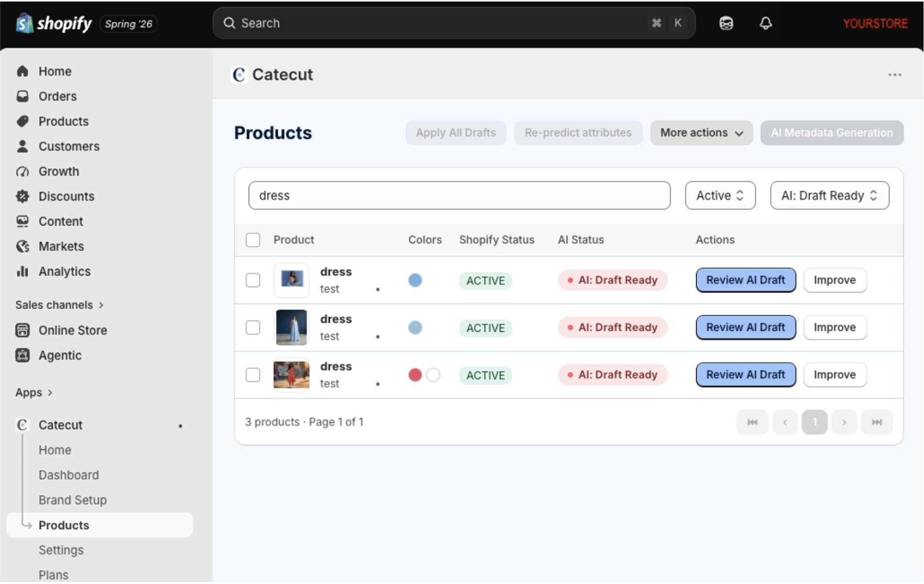This screenshot has width=924, height=584.
Task: Click the search magnifier icon
Action: [229, 23]
